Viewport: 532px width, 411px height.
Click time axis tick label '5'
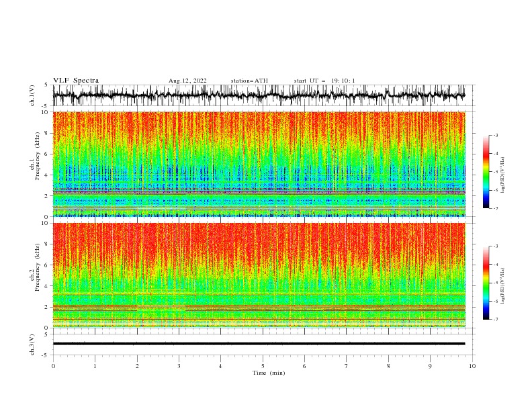click(x=263, y=366)
